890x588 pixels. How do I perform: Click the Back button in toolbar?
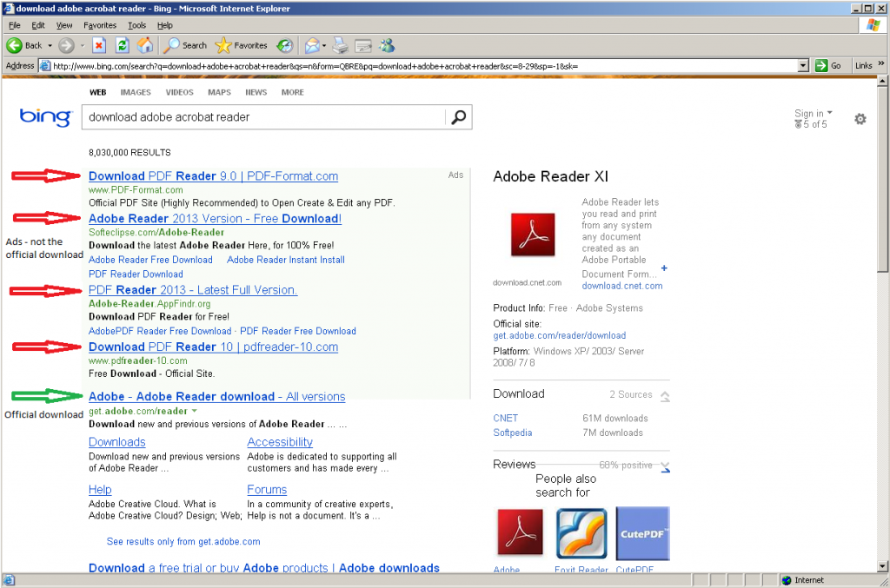tap(23, 45)
